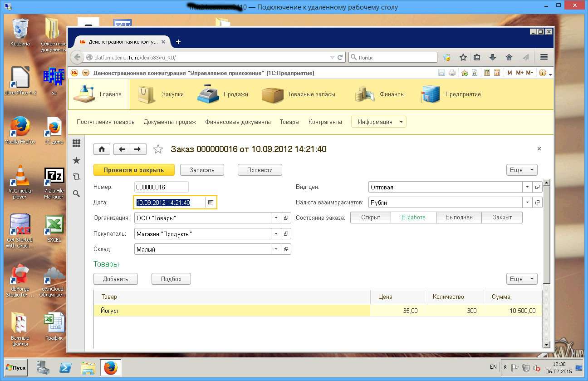
Task: Click the Подбор button for goods
Action: coord(171,279)
